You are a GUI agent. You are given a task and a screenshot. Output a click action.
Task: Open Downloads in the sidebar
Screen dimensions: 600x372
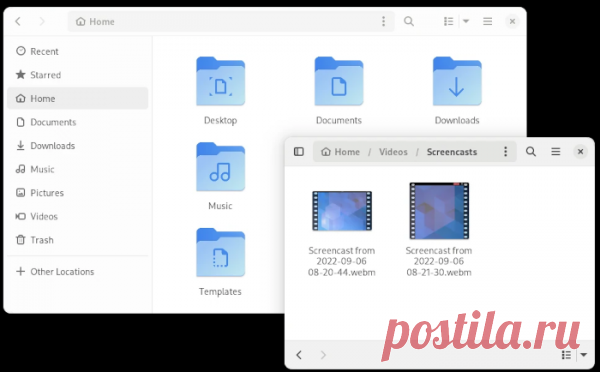78,146
